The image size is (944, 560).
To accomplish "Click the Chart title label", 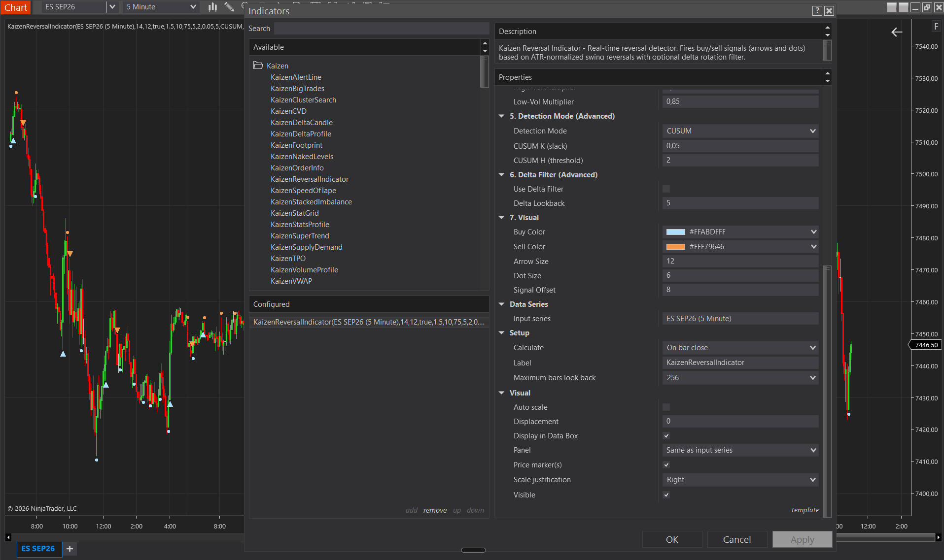I will (16, 7).
